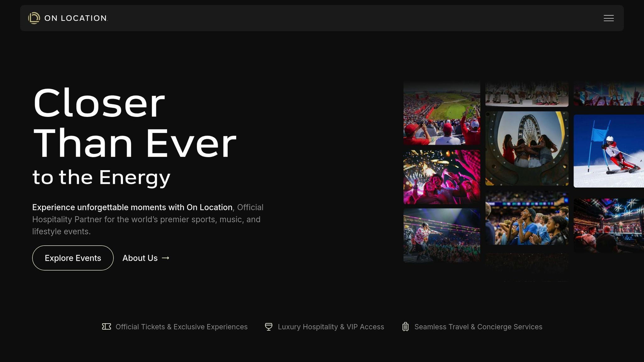Click the stage performer concert photo

tap(442, 235)
